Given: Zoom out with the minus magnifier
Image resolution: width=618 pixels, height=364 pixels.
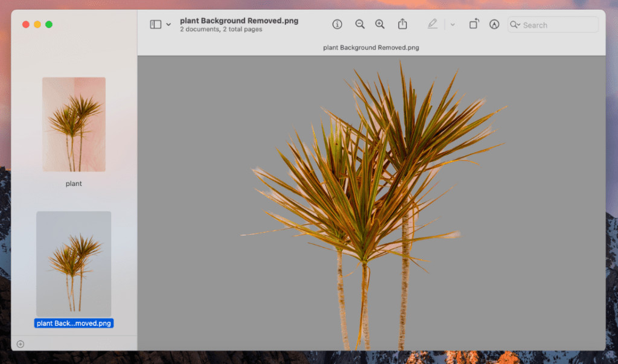Looking at the screenshot, I should tap(360, 24).
